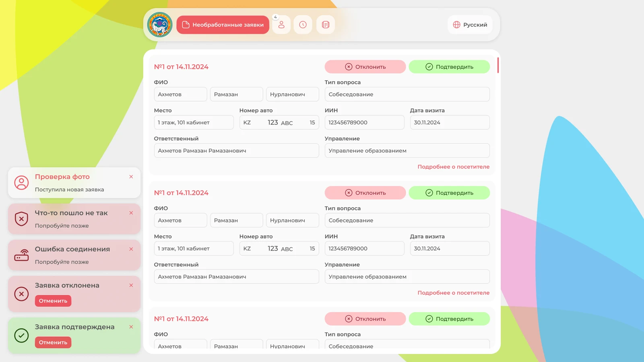Screen dimensions: 644x362
Task: Click the person icon in Проверка фото notification
Action: click(x=22, y=183)
